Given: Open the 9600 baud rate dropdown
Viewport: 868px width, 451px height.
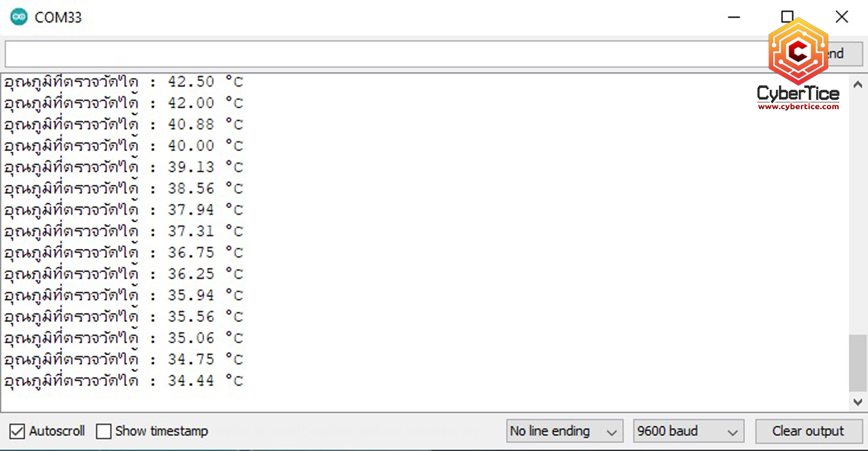Looking at the screenshot, I should [x=689, y=431].
